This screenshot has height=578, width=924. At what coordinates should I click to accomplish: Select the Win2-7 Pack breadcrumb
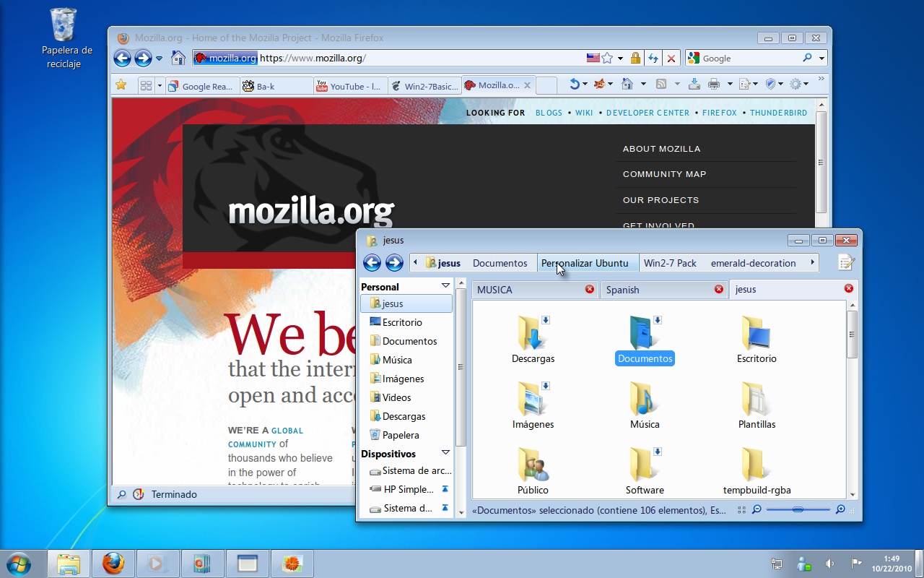point(670,263)
